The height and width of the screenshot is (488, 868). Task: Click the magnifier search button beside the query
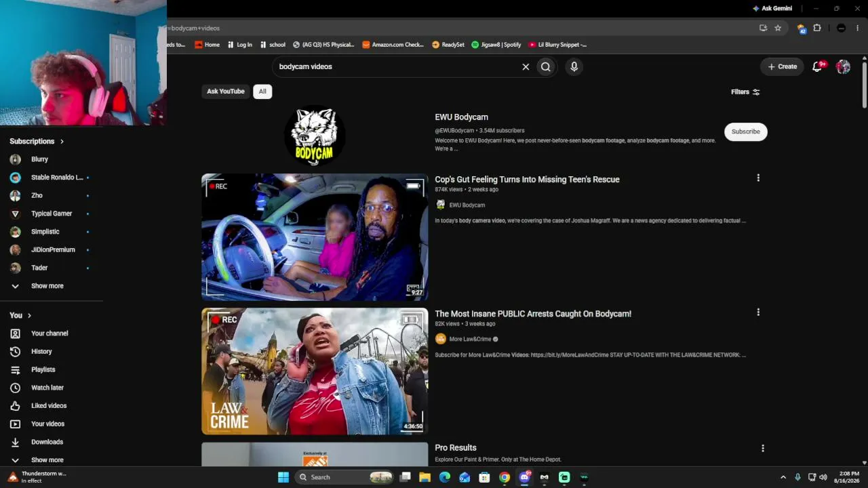click(x=546, y=66)
